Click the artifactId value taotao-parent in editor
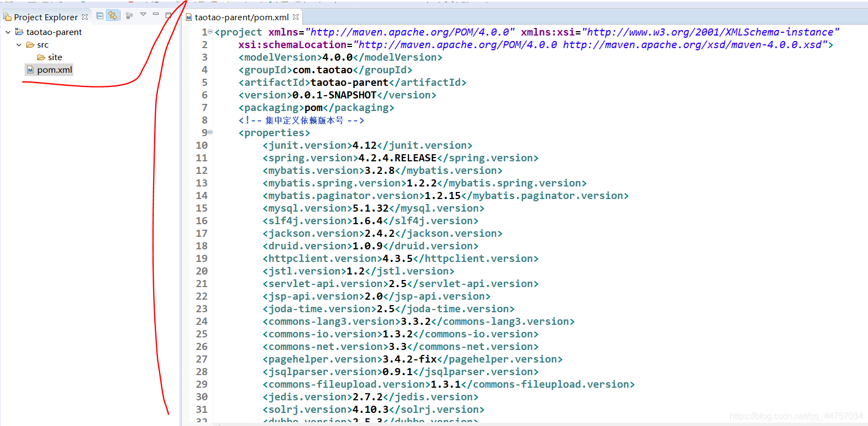 pyautogui.click(x=349, y=83)
